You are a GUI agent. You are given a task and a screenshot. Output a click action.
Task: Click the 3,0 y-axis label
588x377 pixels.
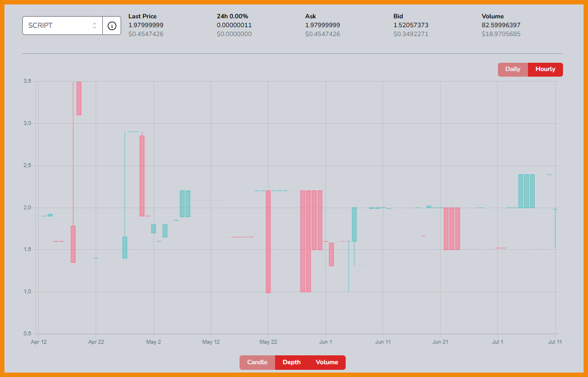pyautogui.click(x=27, y=123)
